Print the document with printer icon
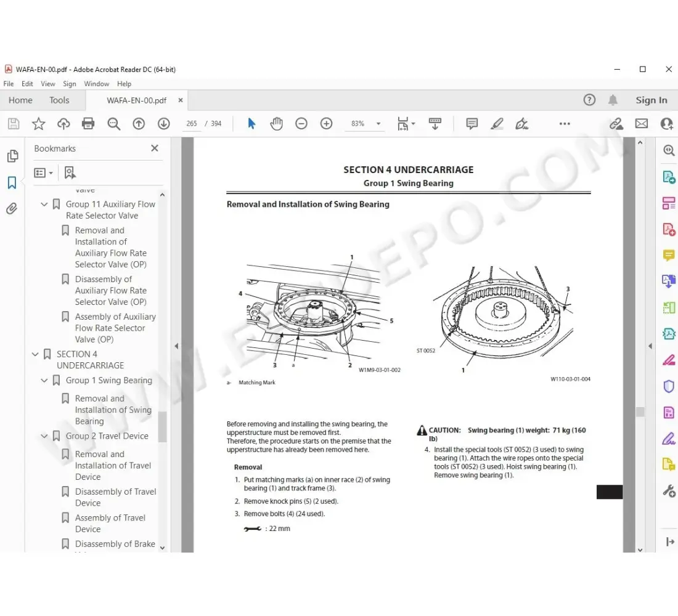This screenshot has width=678, height=616. pos(88,124)
